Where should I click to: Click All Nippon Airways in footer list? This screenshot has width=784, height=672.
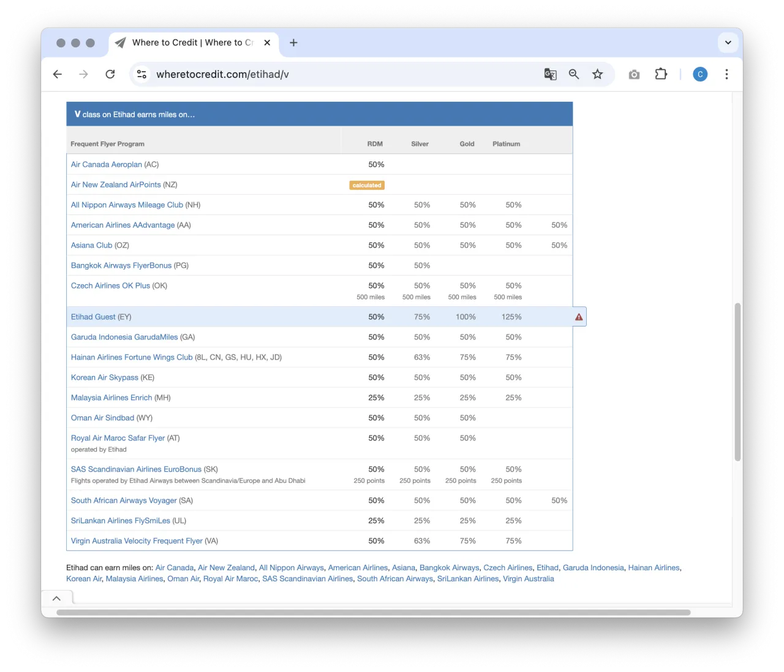point(292,568)
